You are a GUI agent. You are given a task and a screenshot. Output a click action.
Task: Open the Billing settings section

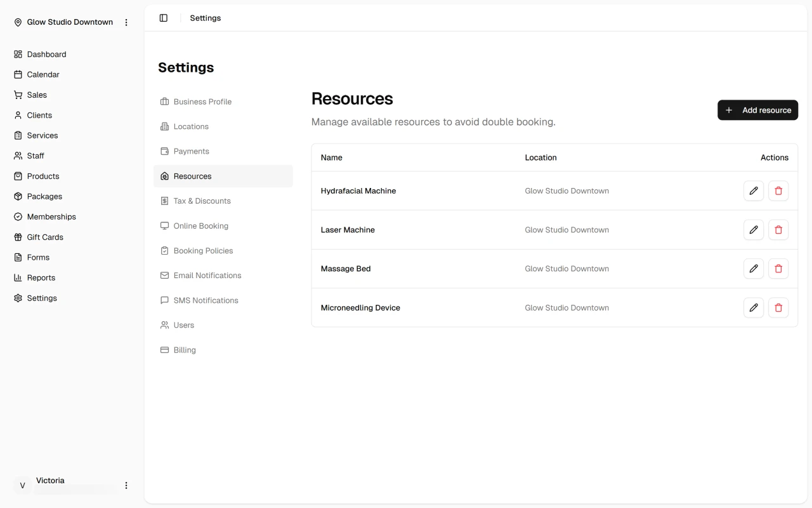(223, 349)
